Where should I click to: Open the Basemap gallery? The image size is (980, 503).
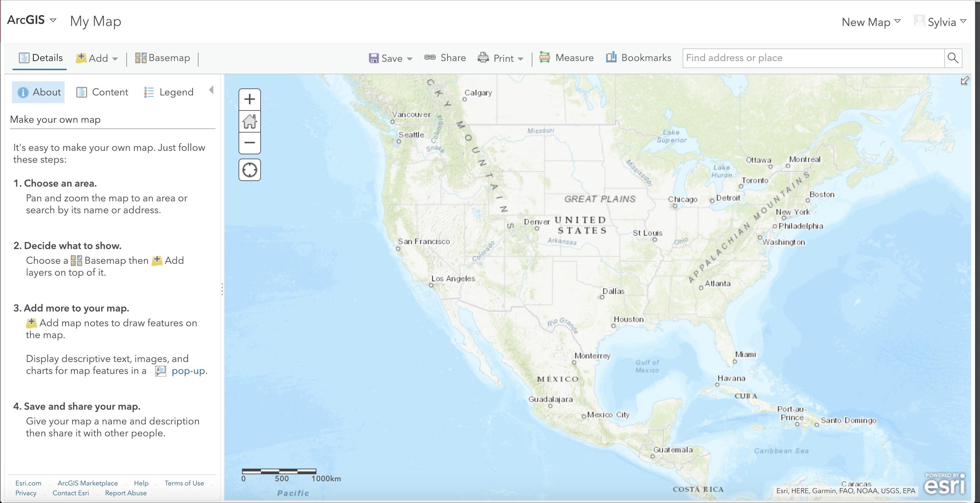tap(163, 58)
